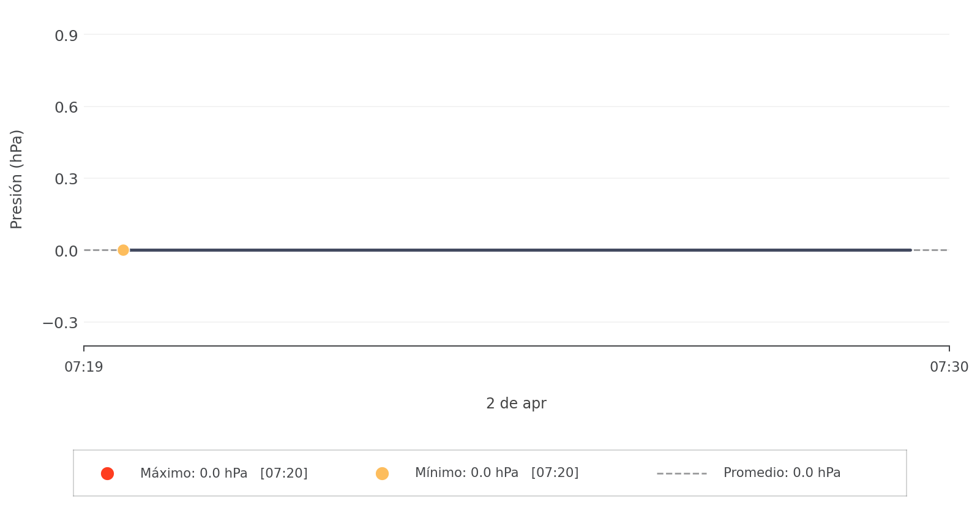The height and width of the screenshot is (507, 980).
Task: Click the dashed average segment left of the orange marker
Action: (x=99, y=250)
